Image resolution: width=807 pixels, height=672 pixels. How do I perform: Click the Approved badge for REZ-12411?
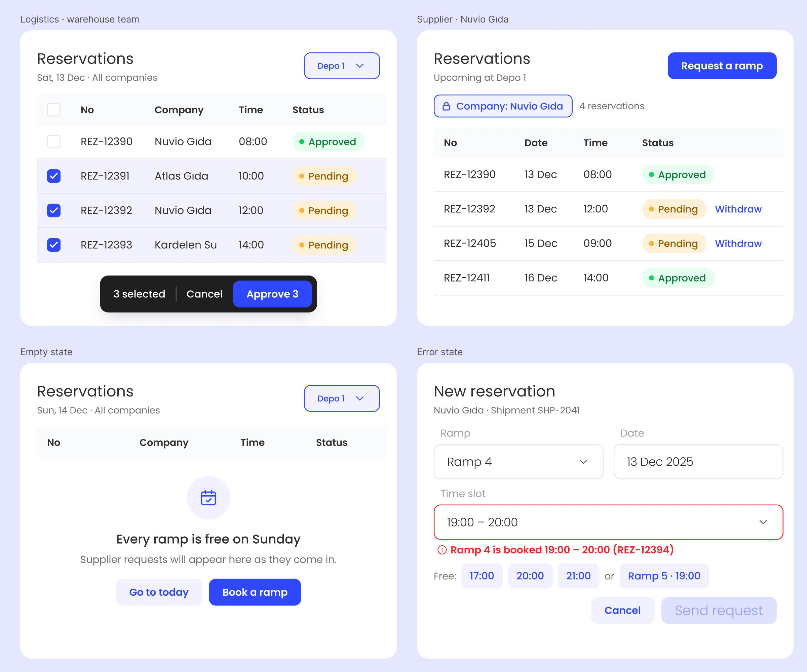[678, 278]
